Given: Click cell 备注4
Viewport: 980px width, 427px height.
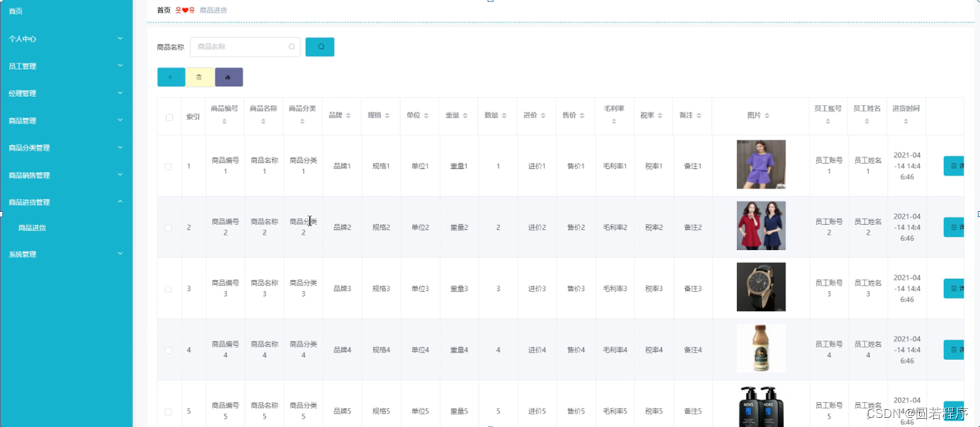Looking at the screenshot, I should click(x=693, y=350).
